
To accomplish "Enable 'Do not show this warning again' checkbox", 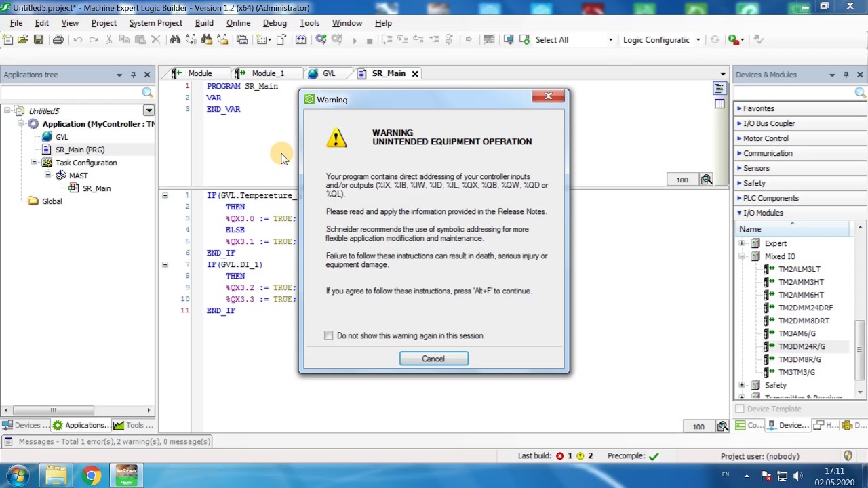I will coord(329,335).
